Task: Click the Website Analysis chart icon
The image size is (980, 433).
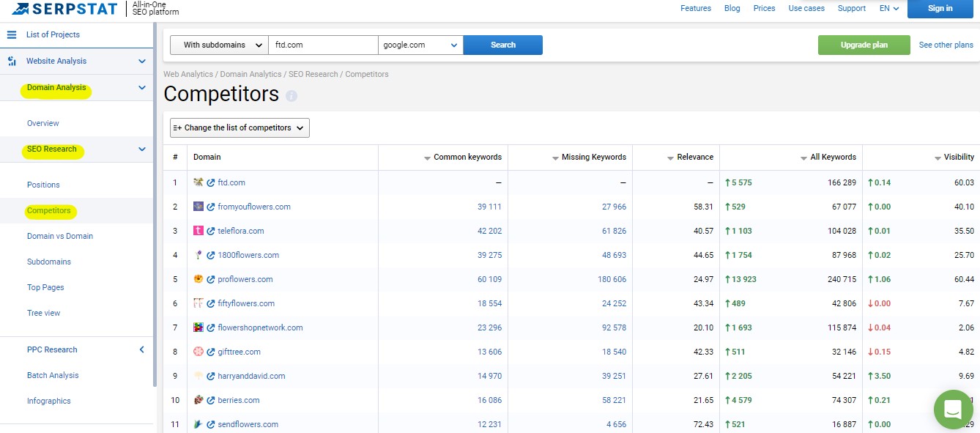Action: tap(12, 62)
